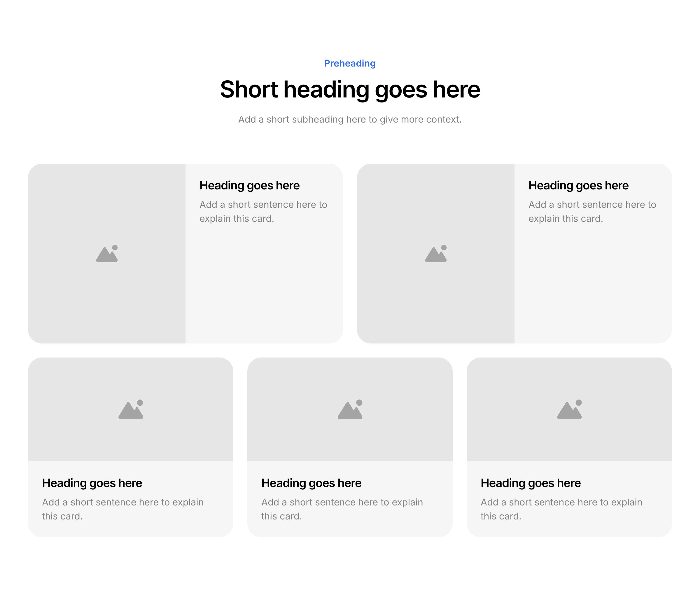The width and height of the screenshot is (700, 593).
Task: Click image placeholder icon in top-right card
Action: (x=436, y=254)
